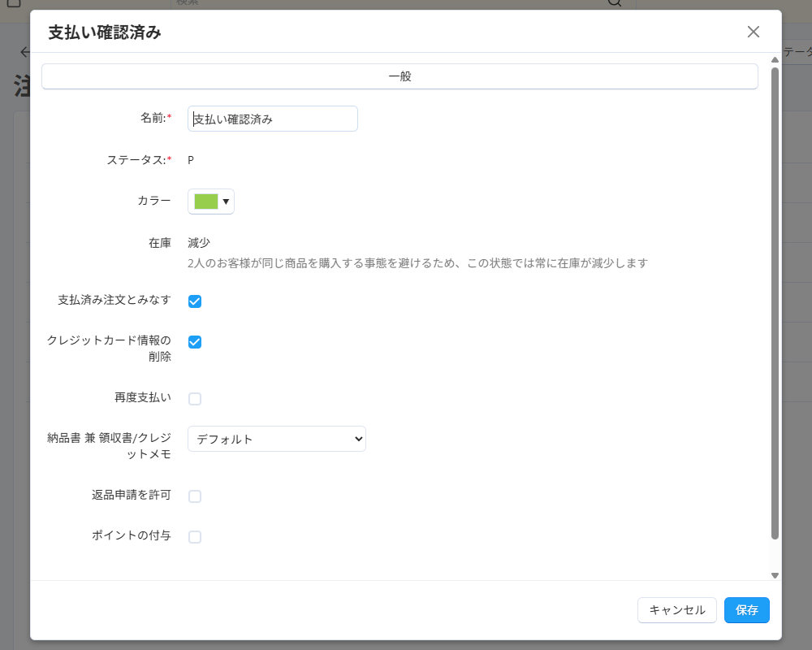Screen dimensions: 812x650
Task: Click inside the 名前 input field
Action: (x=272, y=119)
